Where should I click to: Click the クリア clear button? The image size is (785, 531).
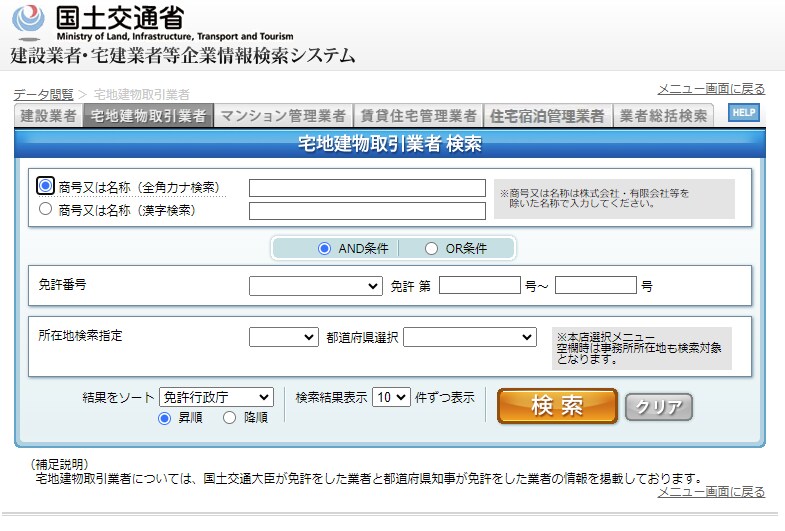click(659, 407)
